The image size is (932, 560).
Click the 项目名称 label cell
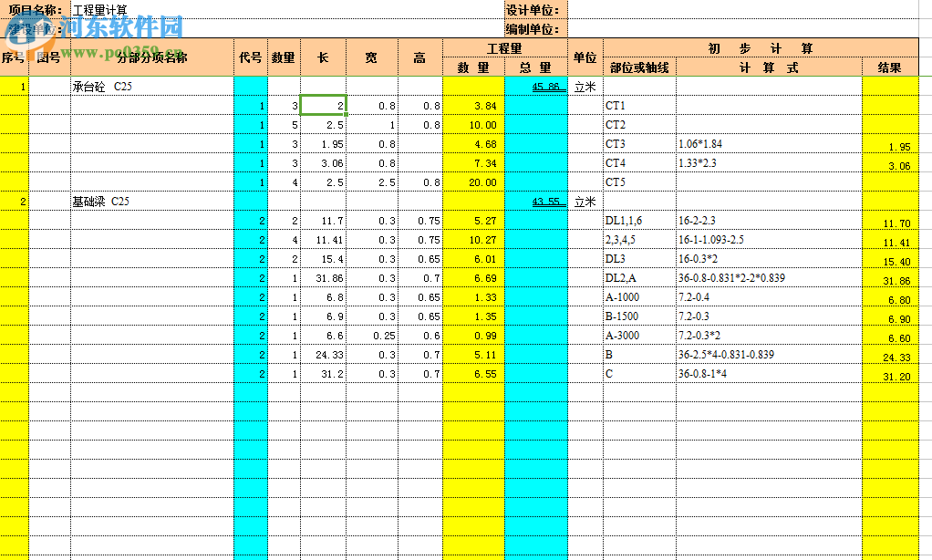34,10
